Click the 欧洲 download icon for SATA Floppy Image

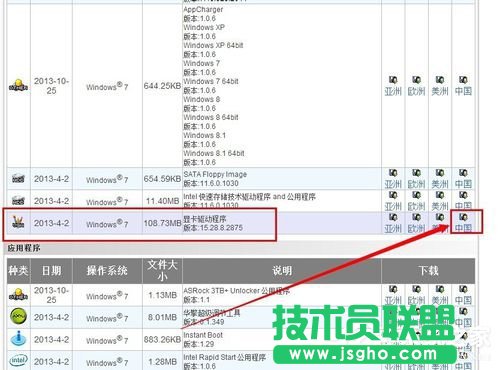pos(416,173)
